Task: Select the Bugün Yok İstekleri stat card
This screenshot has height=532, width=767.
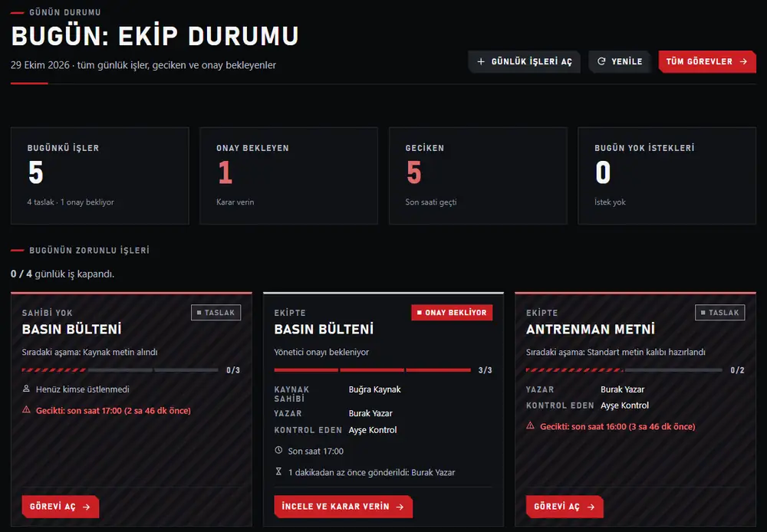Action: coord(667,176)
